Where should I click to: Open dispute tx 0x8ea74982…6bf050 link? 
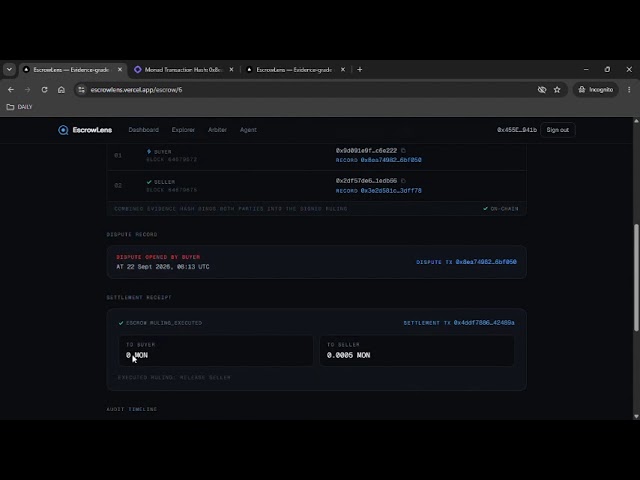486,262
